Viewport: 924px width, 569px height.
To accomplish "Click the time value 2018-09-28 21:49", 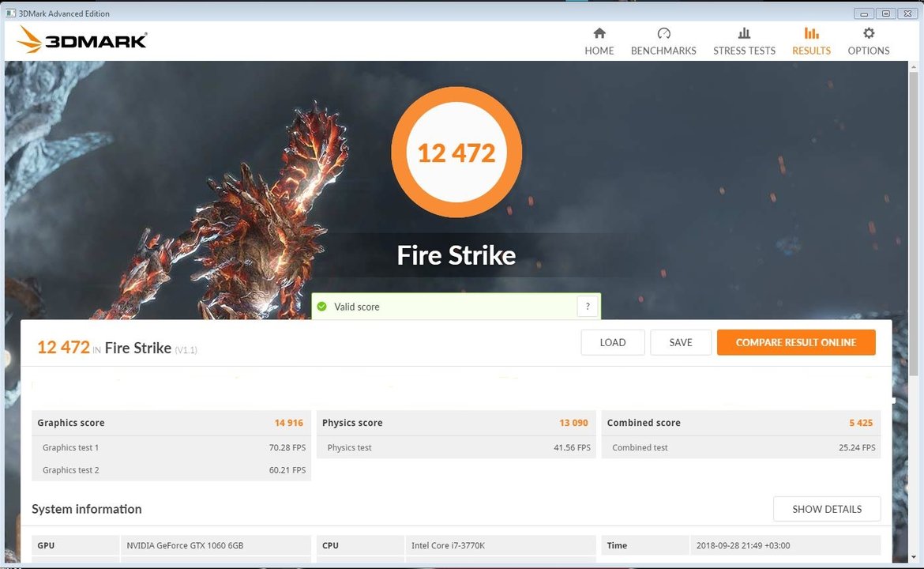I will click(x=743, y=545).
